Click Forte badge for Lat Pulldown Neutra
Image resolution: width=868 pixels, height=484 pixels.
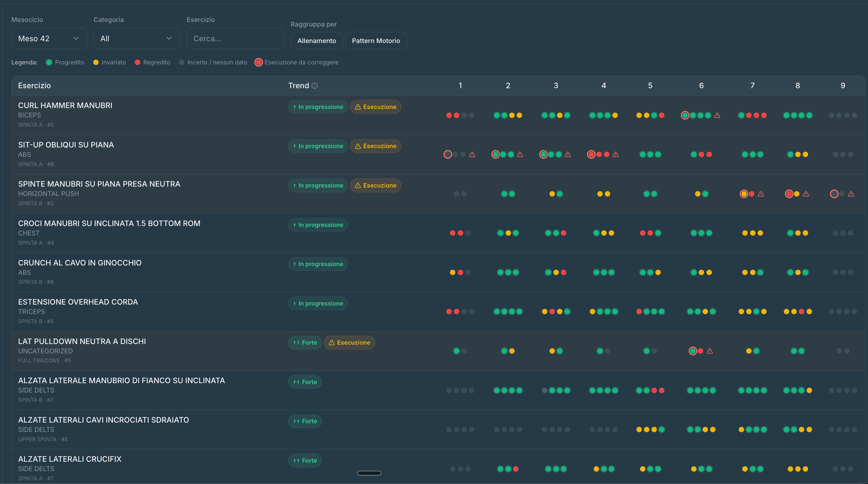click(305, 343)
